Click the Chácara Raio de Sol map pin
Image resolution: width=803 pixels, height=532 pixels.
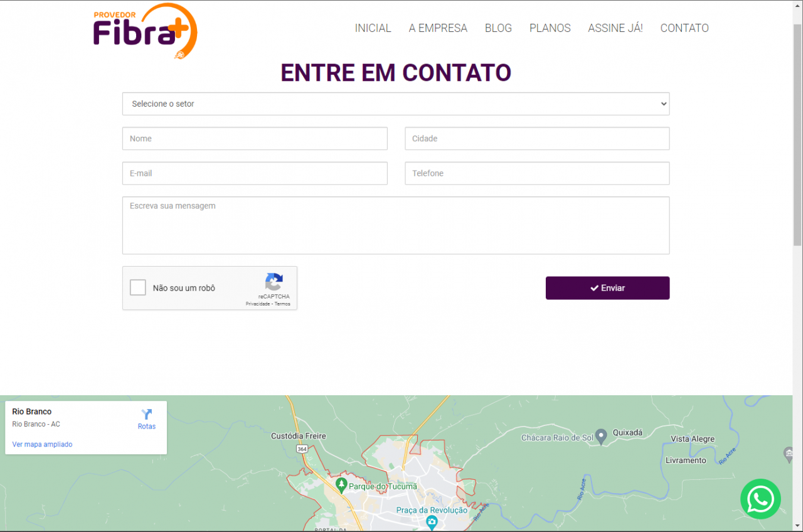(x=600, y=435)
